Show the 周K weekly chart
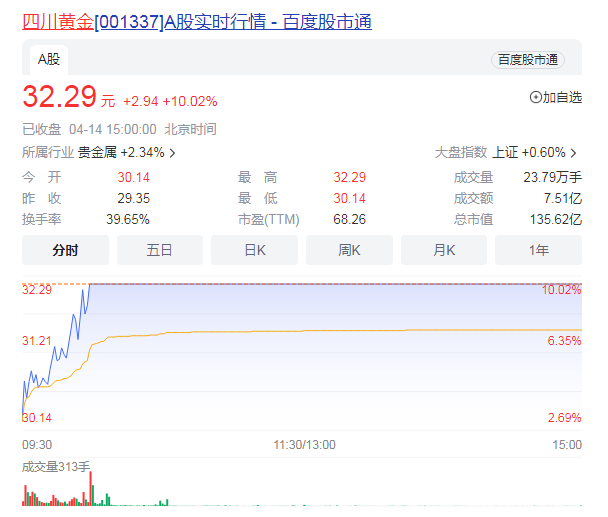 349,250
